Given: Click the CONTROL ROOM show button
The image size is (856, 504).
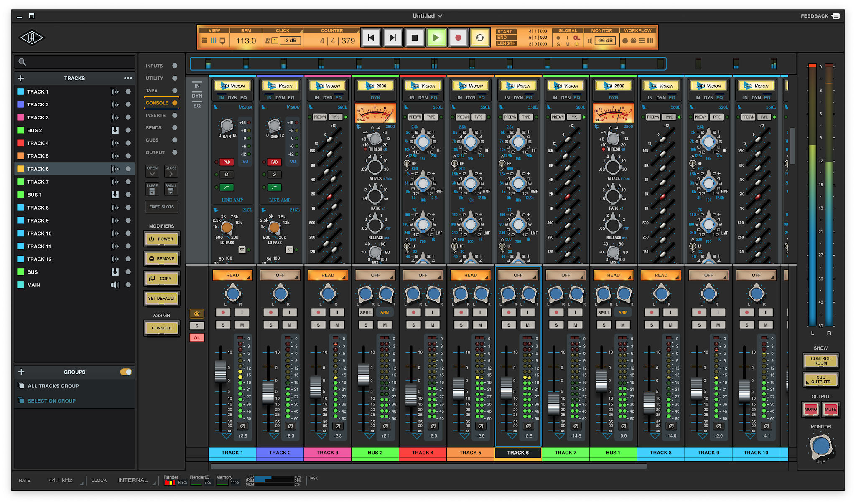Looking at the screenshot, I should coord(820,361).
